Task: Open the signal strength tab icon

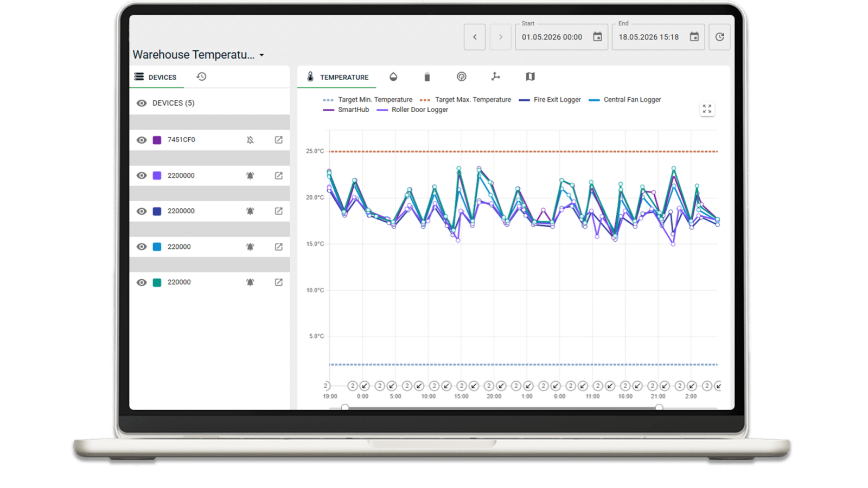Action: [461, 77]
